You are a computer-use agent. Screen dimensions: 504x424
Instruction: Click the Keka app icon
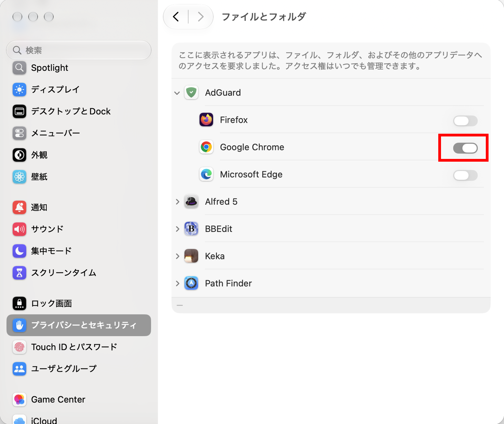(191, 256)
